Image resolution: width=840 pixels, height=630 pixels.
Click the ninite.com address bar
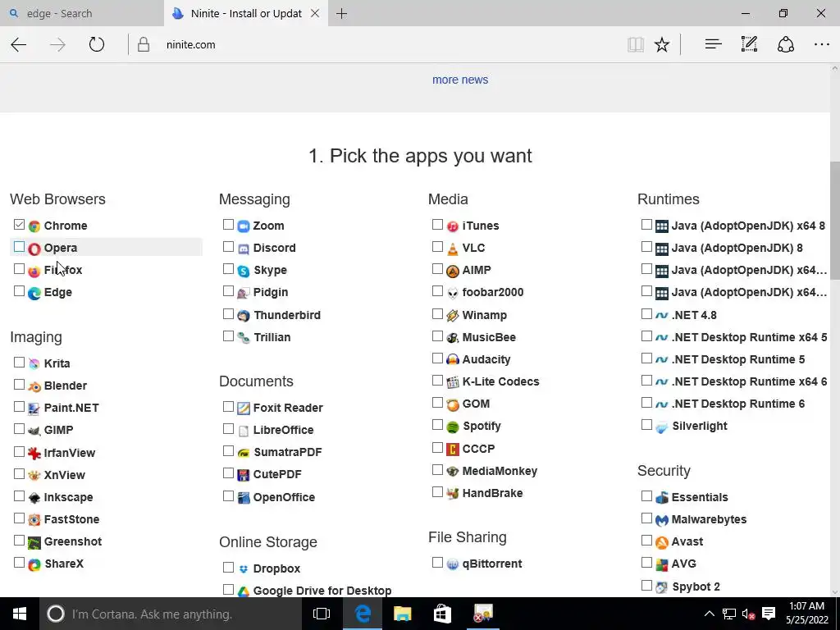click(375, 44)
